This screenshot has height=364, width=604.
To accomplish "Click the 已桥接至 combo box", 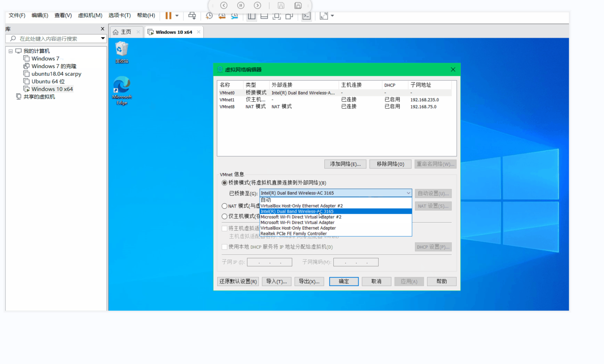I will (x=336, y=193).
